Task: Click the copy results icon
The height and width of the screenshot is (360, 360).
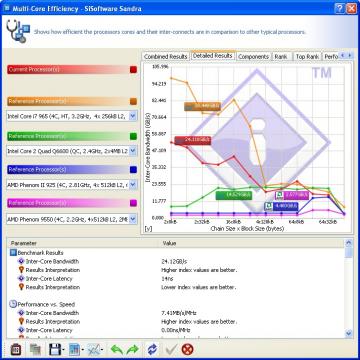Action: (x=35, y=349)
